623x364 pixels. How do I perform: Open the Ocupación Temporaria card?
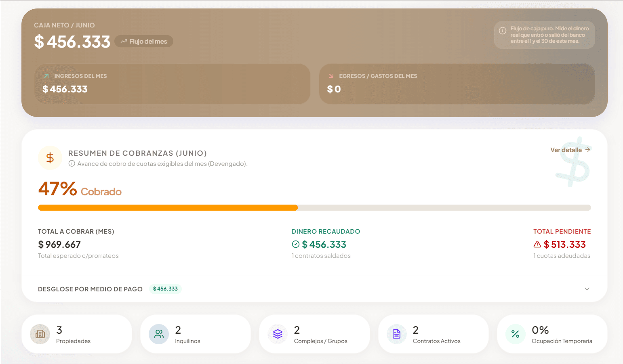(x=552, y=334)
